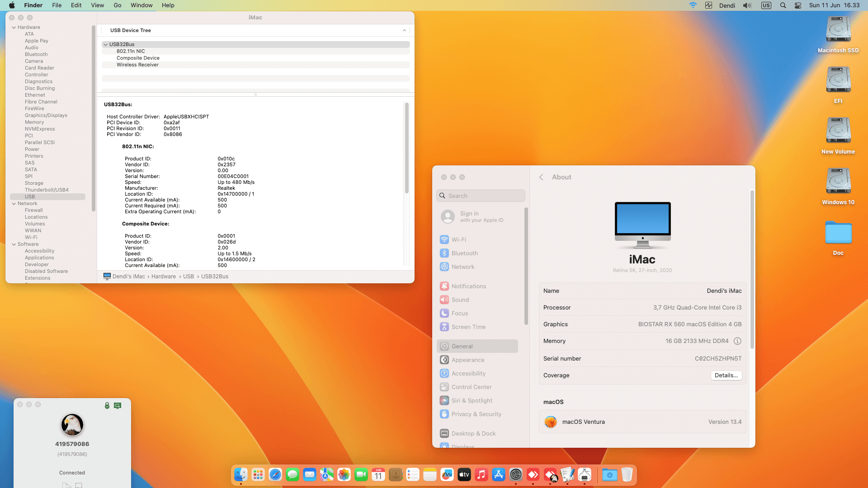This screenshot has height=488, width=868.
Task: Open Calendar showing June 11
Action: point(378,475)
